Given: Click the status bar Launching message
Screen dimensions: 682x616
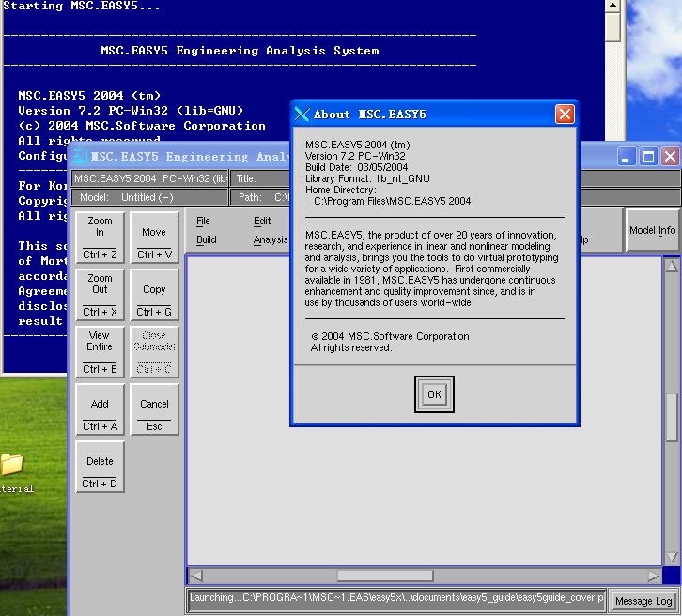Looking at the screenshot, I should coord(396,598).
